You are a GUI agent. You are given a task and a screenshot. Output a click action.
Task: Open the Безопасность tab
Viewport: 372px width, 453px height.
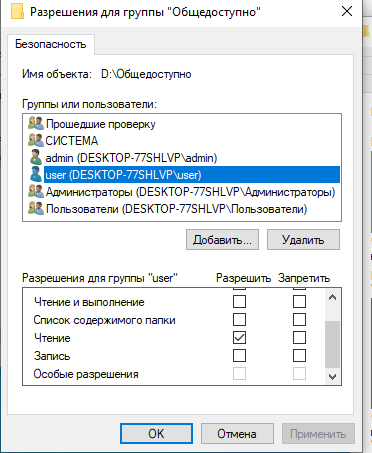51,44
